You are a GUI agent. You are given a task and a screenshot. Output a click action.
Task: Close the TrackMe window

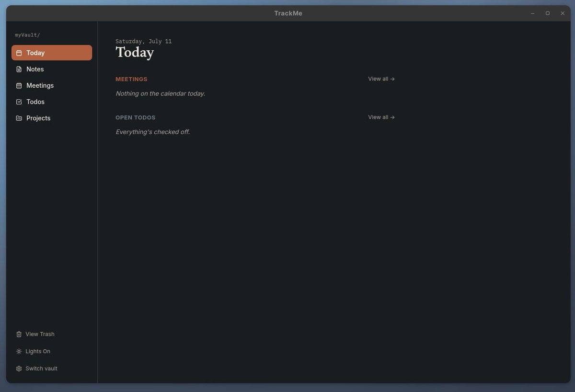pyautogui.click(x=563, y=13)
